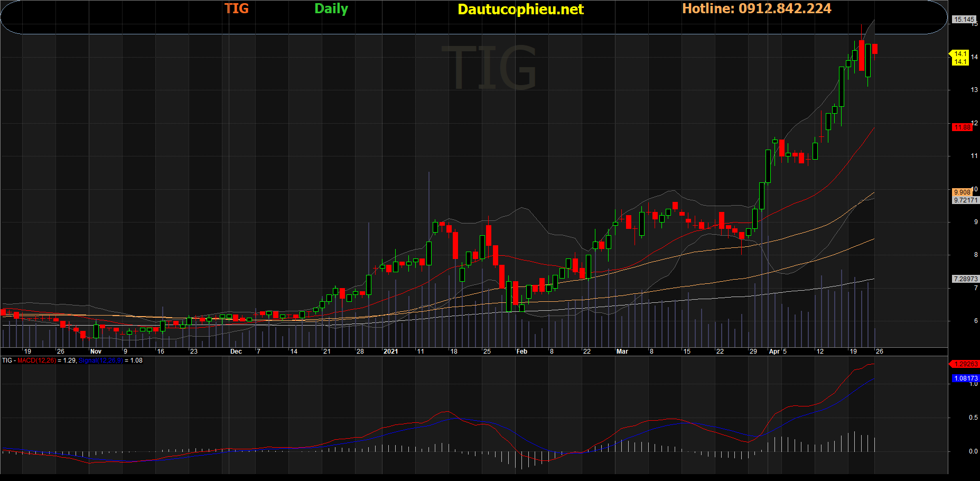Select the gray 9.72171 price tag

pos(965,200)
